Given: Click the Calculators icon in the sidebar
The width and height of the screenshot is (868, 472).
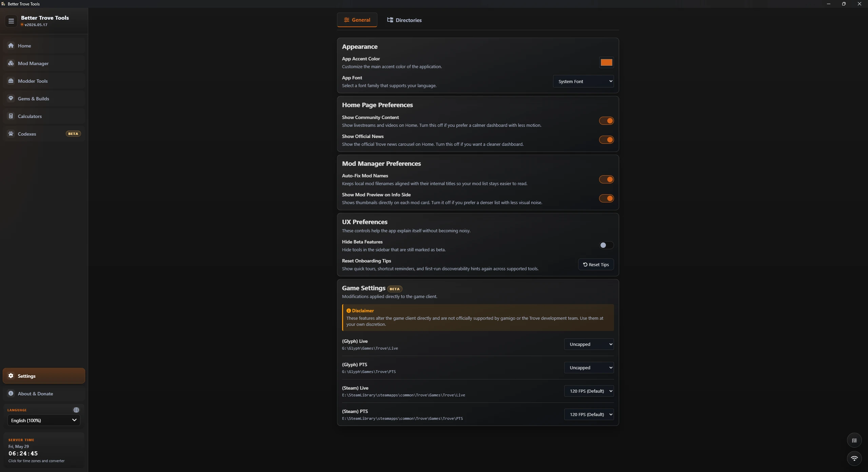Looking at the screenshot, I should tap(11, 116).
